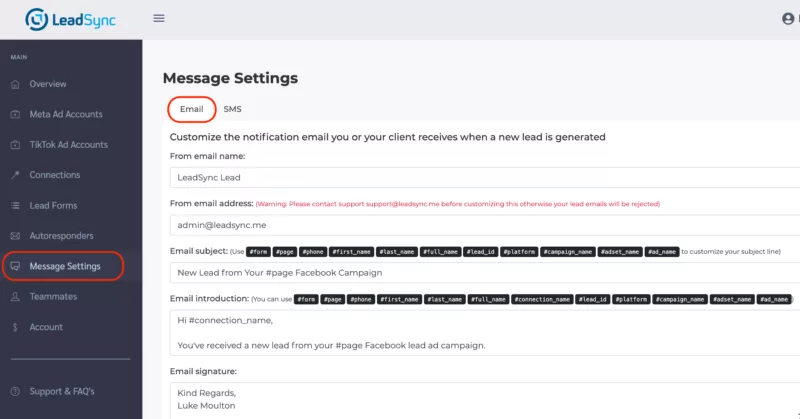The image size is (800, 419).
Task: Click the From email address field
Action: [485, 226]
